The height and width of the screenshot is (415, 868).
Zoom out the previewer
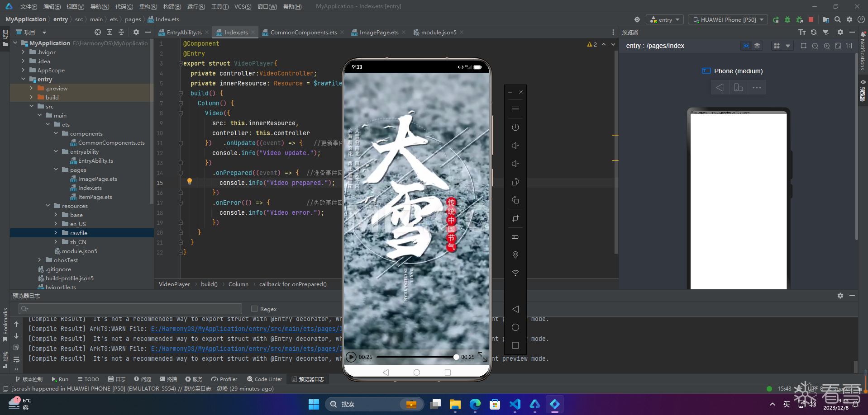[x=815, y=46]
